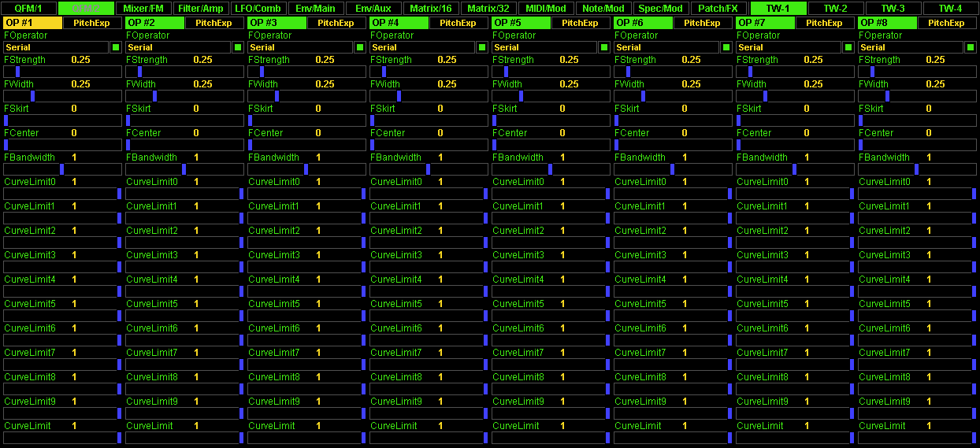
Task: Click the FBandwidth slider in OP #4
Action: coord(429,169)
